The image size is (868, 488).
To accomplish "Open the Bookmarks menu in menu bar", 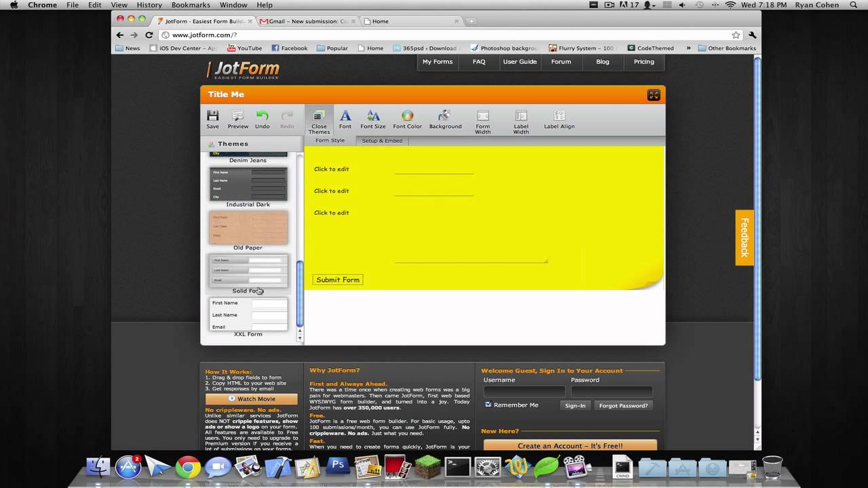I will (191, 5).
